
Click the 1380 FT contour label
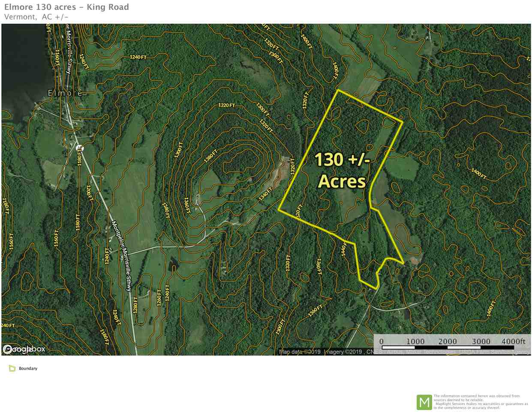211,156
